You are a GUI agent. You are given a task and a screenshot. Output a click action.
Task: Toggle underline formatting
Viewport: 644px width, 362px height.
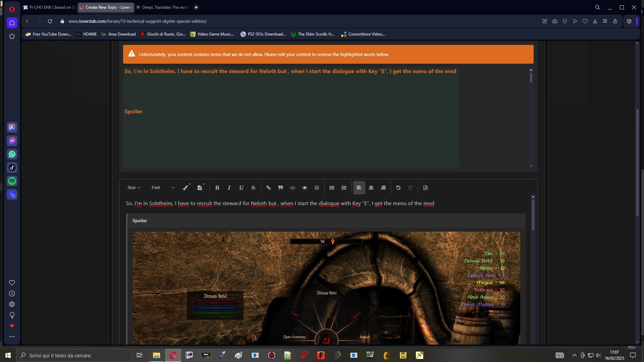pyautogui.click(x=241, y=188)
